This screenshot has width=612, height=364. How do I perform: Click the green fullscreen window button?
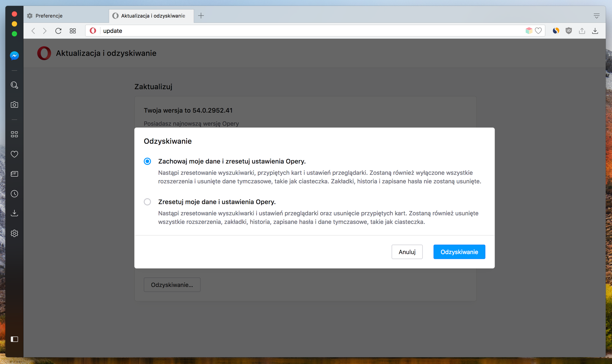[14, 34]
